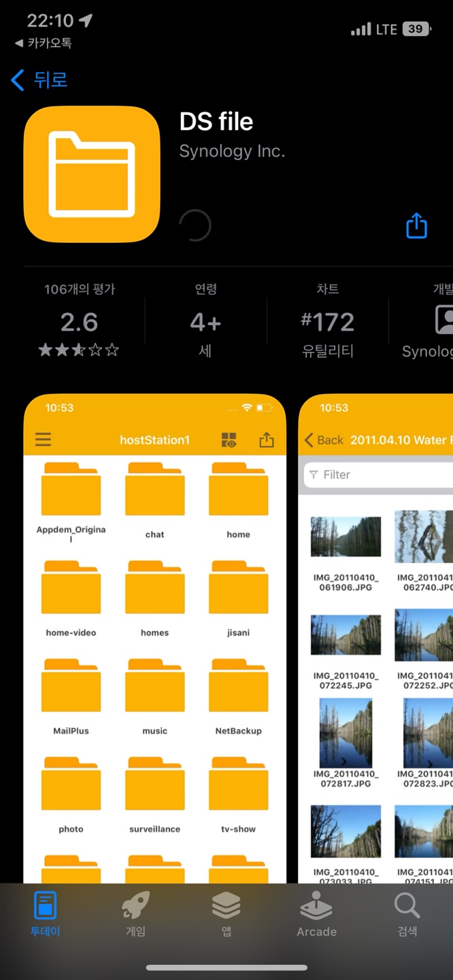Viewport: 453px width, 980px height.
Task: Open the second screenshot photo grid preview
Action: tap(375, 638)
